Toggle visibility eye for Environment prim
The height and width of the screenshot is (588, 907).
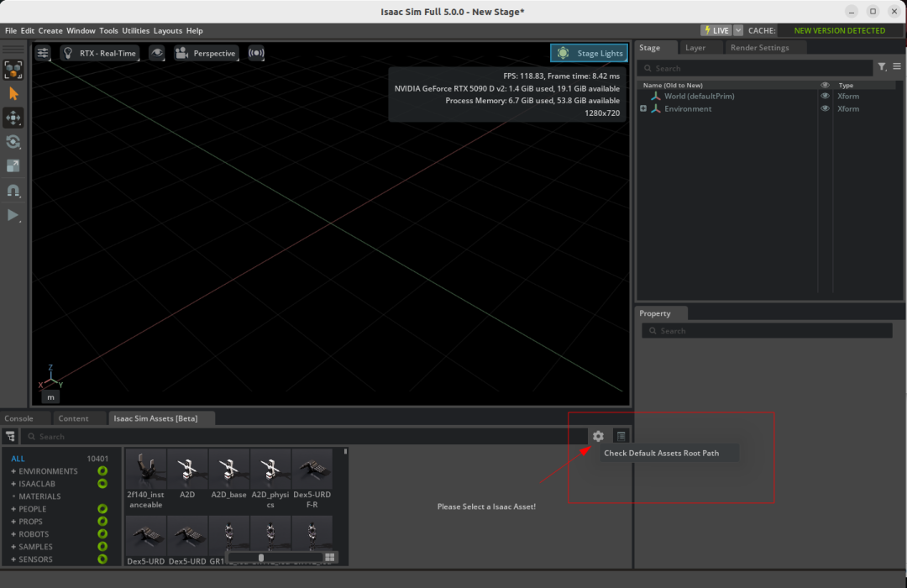pyautogui.click(x=825, y=109)
